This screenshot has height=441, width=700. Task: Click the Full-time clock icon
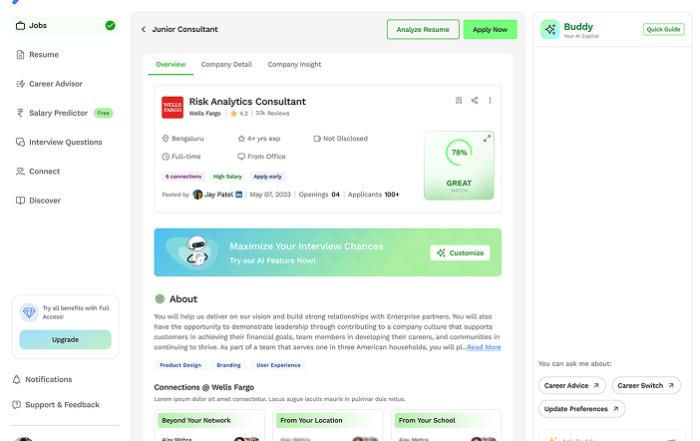click(x=165, y=156)
